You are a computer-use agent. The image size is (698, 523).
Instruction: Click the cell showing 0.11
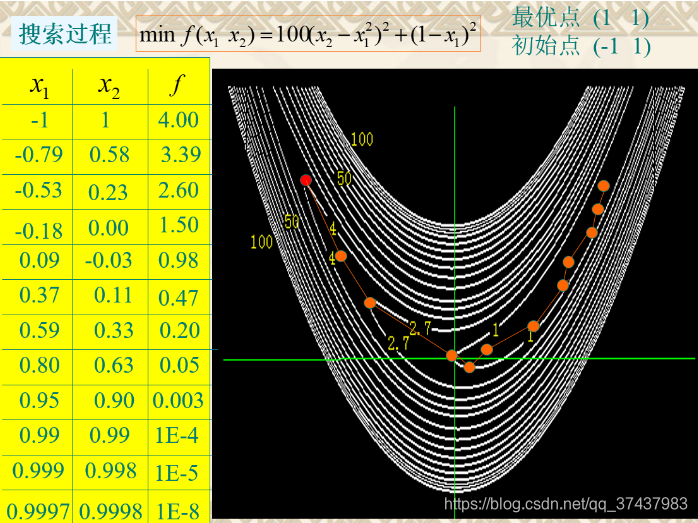pyautogui.click(x=113, y=295)
